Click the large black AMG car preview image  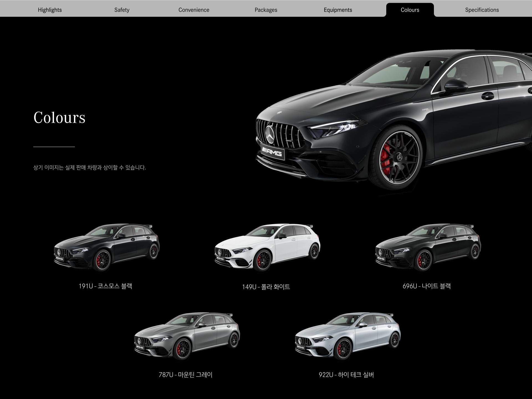393,121
